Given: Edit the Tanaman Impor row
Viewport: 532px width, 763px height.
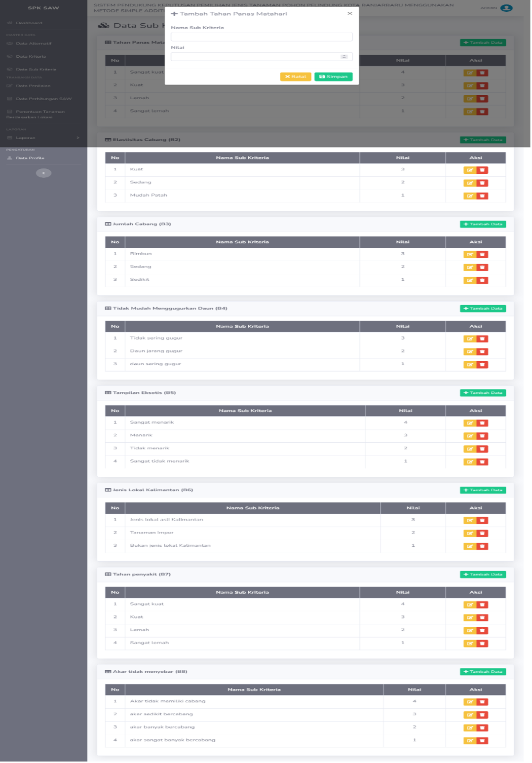Looking at the screenshot, I should pos(470,534).
